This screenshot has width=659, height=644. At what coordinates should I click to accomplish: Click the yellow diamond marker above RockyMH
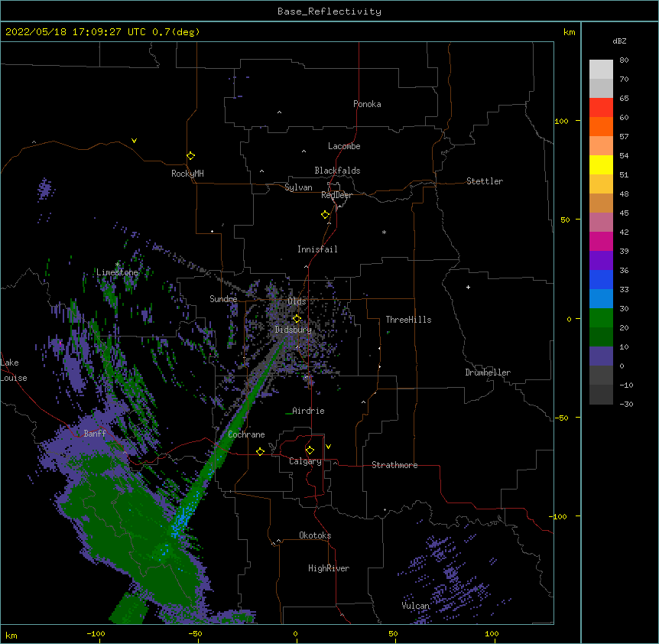[x=191, y=156]
